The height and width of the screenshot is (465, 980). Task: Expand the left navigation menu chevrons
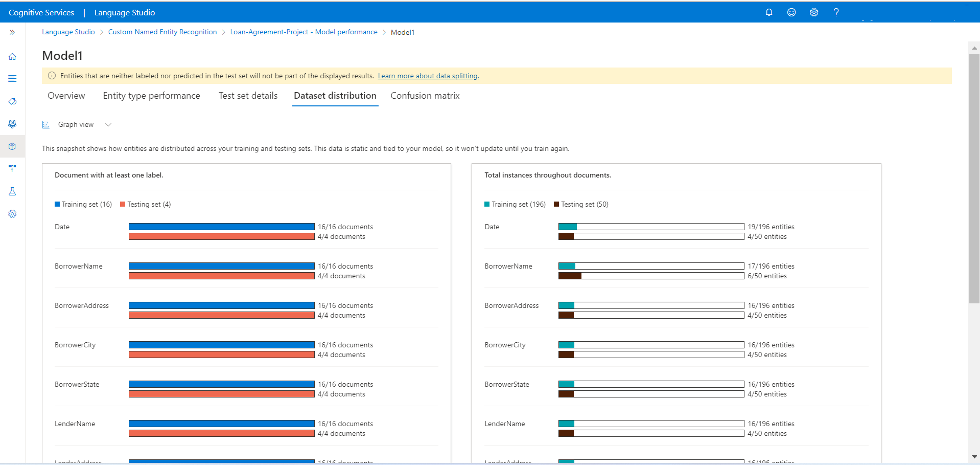pos(12,32)
